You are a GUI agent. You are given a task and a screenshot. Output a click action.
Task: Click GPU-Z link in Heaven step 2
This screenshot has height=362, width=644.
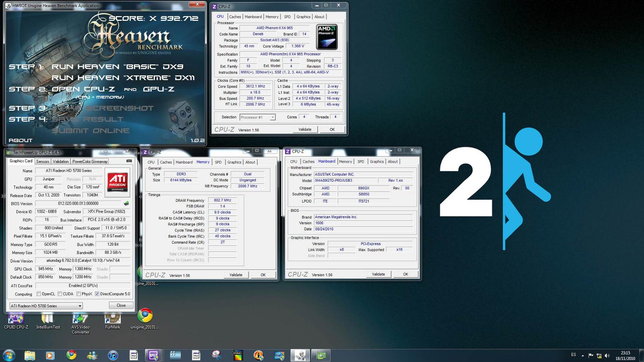pyautogui.click(x=159, y=89)
